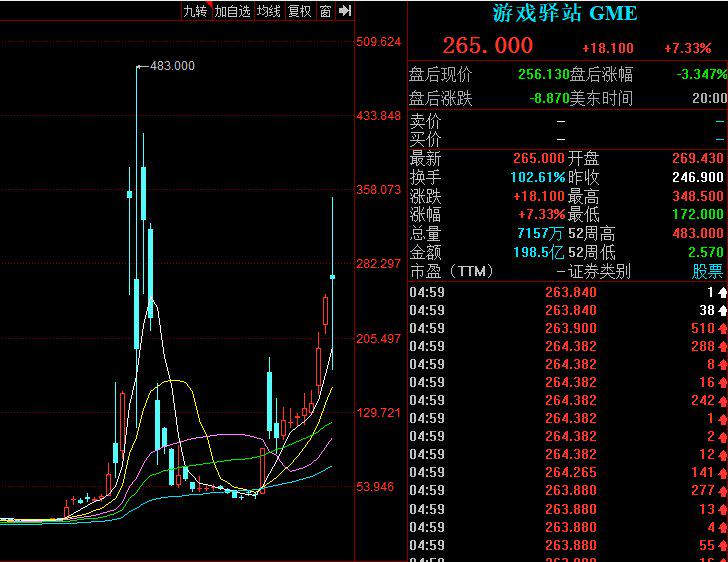Select the 游戏驿站 GME stock title
This screenshot has height=562, width=728.
(x=565, y=13)
